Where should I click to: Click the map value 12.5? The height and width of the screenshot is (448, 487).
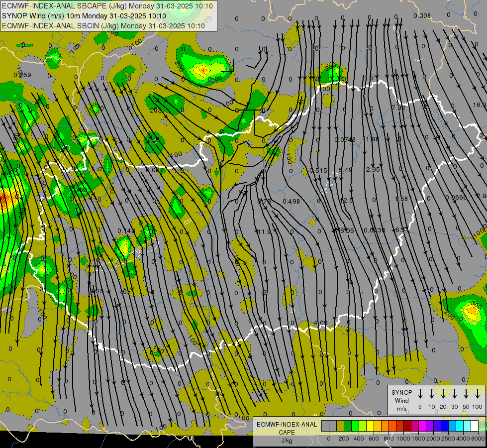[346, 201]
